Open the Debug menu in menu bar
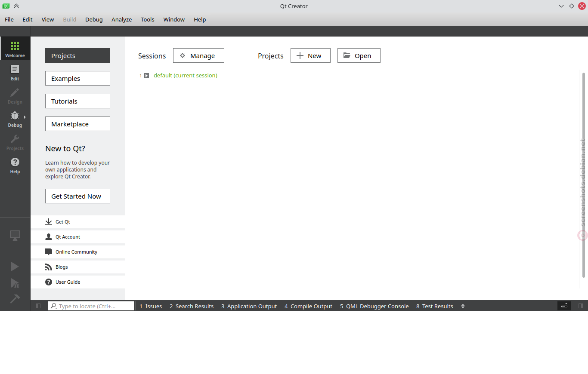 (94, 19)
